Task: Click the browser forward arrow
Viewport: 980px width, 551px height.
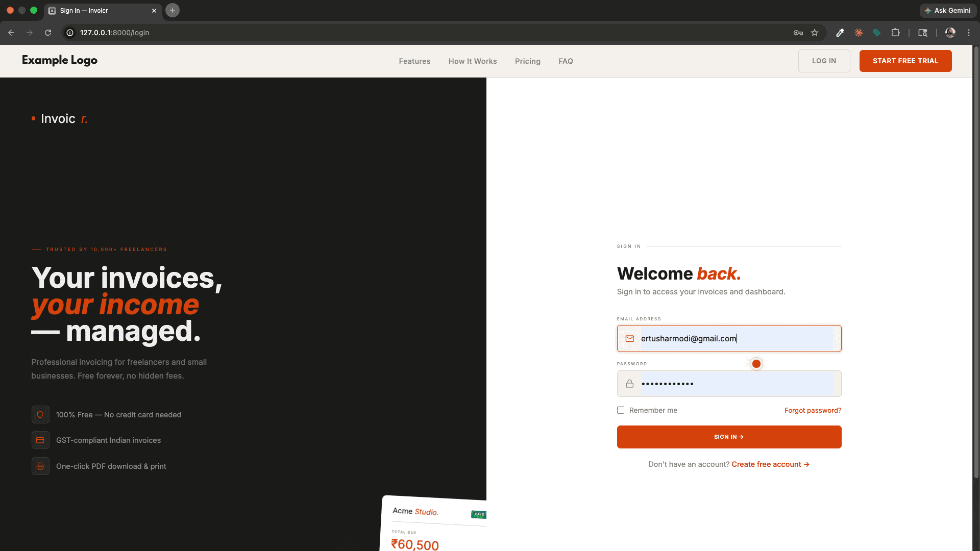Action: (30, 33)
